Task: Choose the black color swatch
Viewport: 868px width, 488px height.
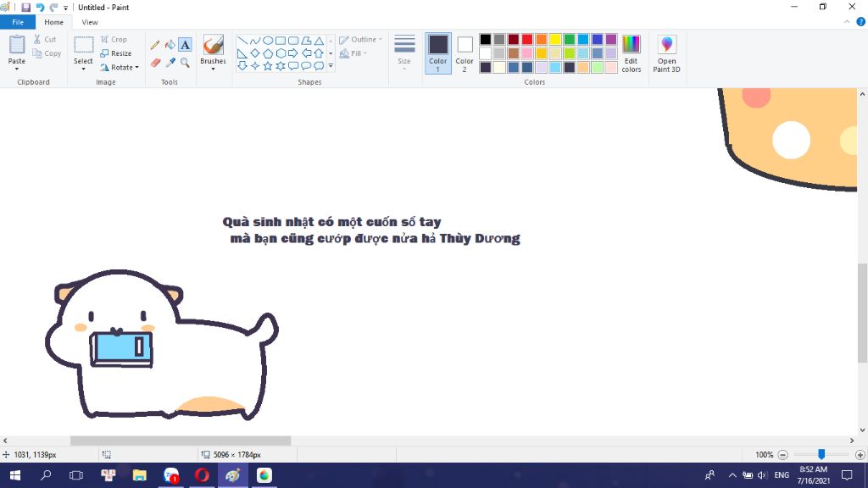Action: (486, 39)
